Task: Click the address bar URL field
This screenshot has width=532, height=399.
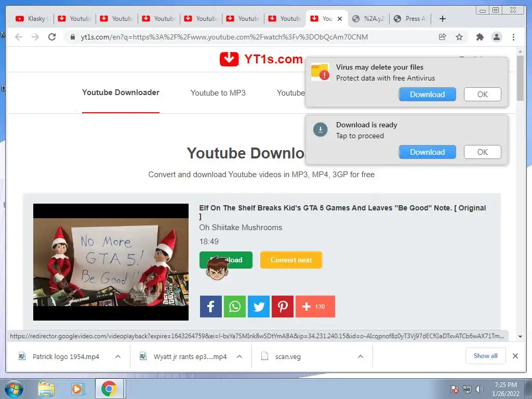Action: point(224,37)
